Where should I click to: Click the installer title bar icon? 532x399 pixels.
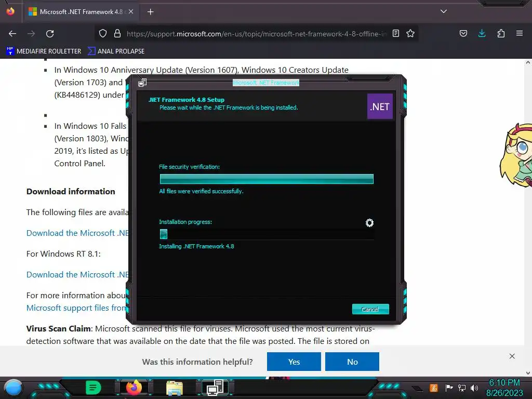pos(142,83)
